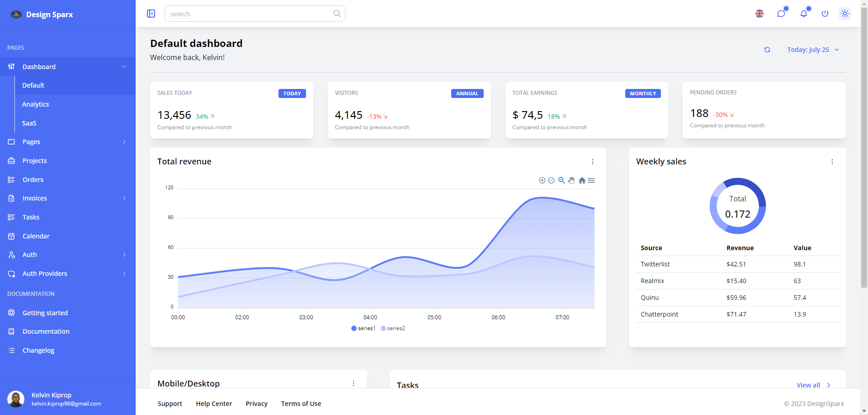868x415 pixels.
Task: Click chart zoom in icon
Action: (x=542, y=181)
